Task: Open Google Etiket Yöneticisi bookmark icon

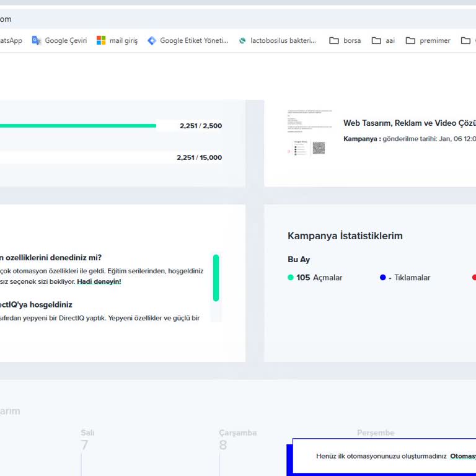Action: click(152, 40)
